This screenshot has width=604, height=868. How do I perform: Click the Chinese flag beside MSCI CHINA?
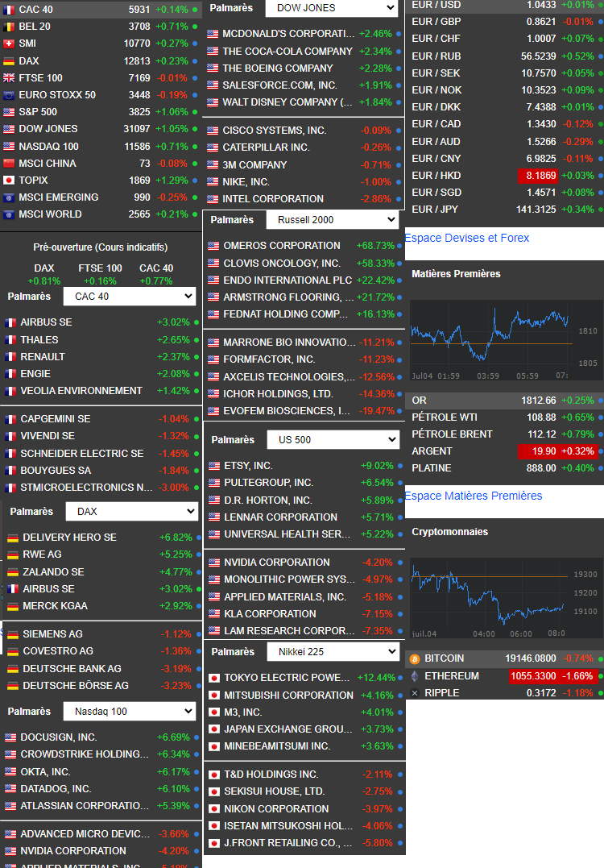[9, 164]
